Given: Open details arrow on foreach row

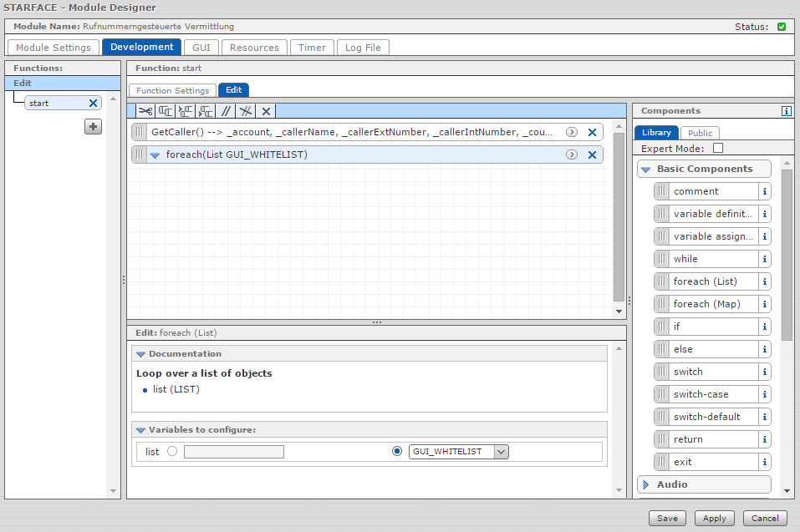Looking at the screenshot, I should click(572, 155).
